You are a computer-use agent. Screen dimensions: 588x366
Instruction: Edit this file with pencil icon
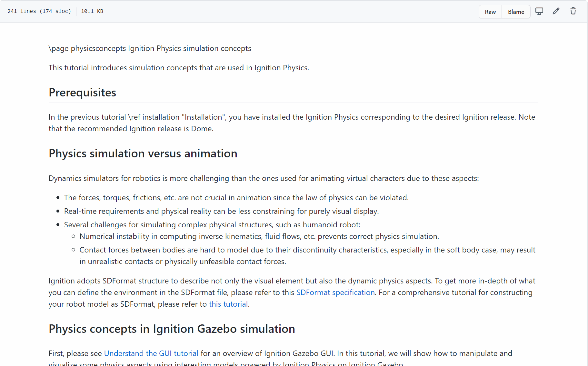556,11
